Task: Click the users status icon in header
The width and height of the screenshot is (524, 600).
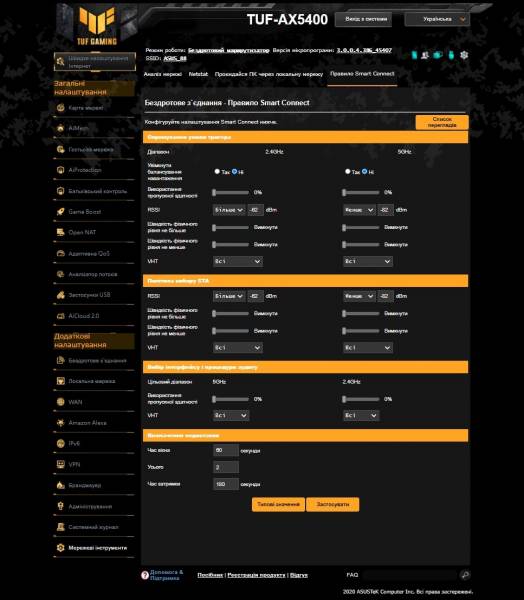Action: pyautogui.click(x=425, y=55)
